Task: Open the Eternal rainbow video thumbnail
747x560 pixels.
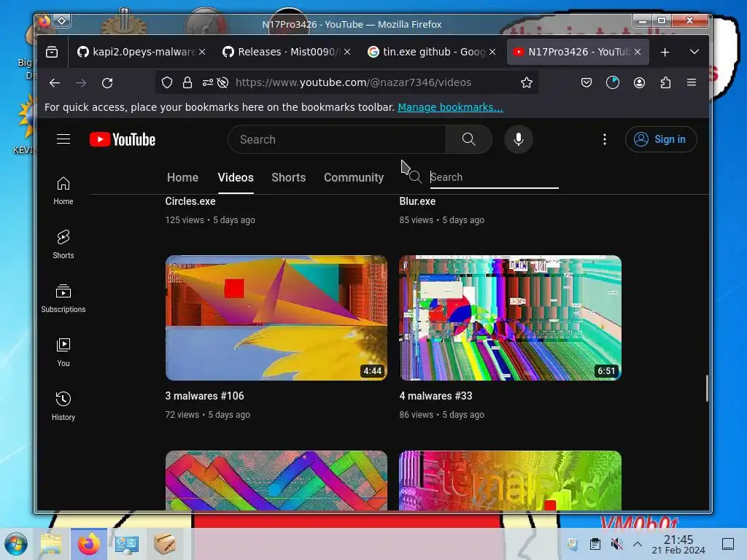Action: click(x=510, y=481)
